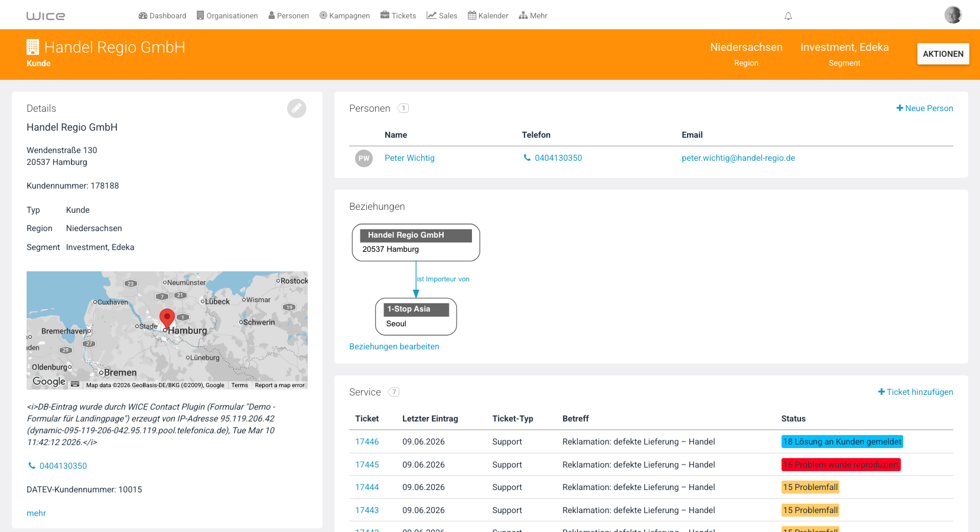Click '15 Problemfall' status of ticket 17444

[810, 488]
